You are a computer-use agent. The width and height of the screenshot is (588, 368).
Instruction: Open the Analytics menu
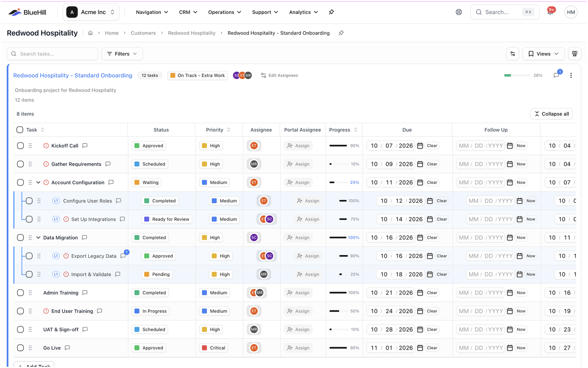[x=303, y=12]
